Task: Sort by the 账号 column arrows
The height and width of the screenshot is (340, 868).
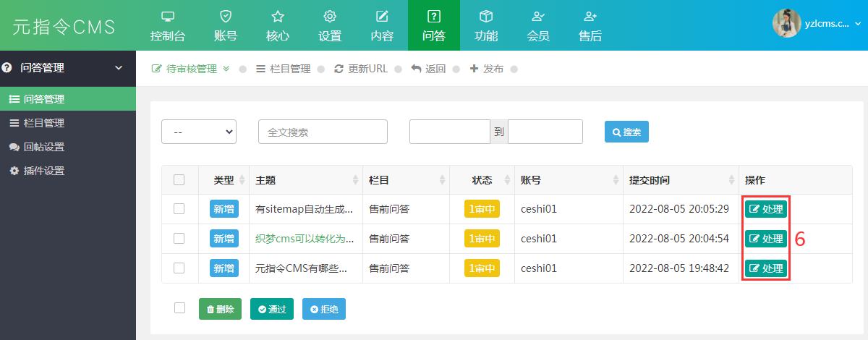Action: 616,179
